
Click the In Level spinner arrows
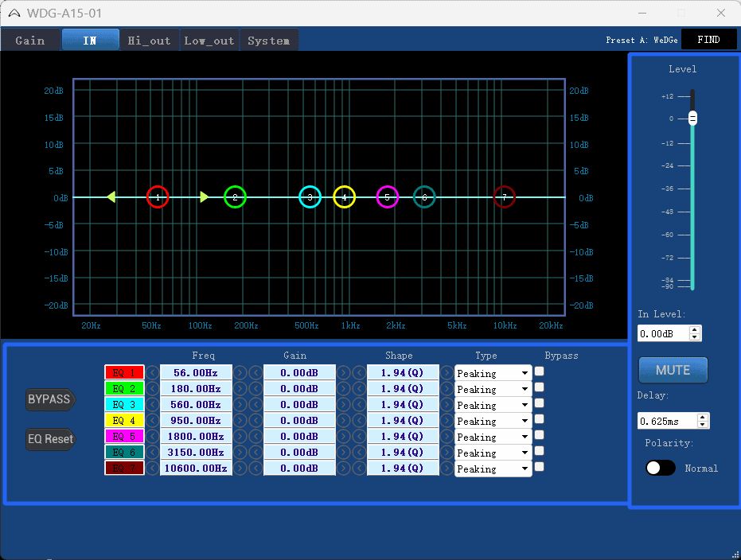[x=694, y=333]
